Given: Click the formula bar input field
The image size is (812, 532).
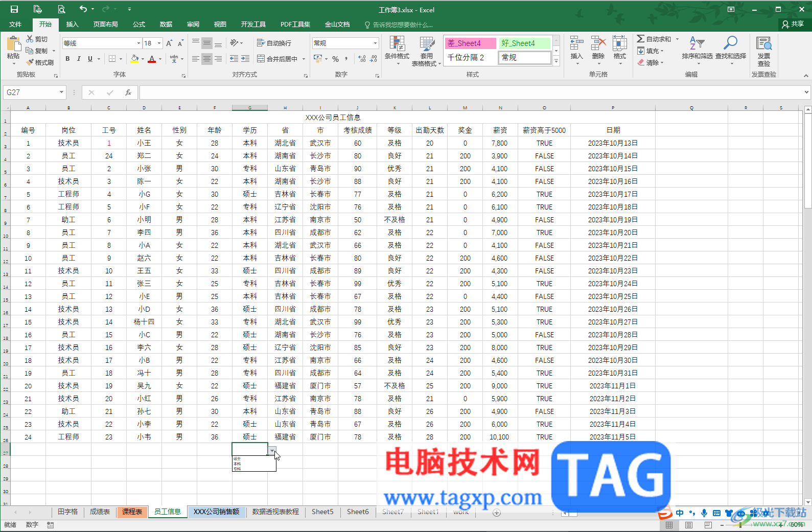Looking at the screenshot, I should pyautogui.click(x=471, y=92).
